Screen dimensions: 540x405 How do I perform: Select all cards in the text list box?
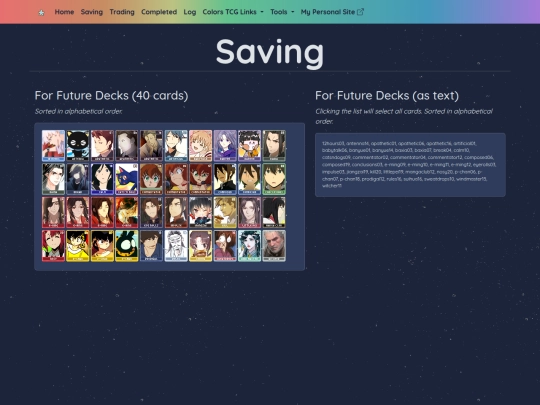point(410,165)
